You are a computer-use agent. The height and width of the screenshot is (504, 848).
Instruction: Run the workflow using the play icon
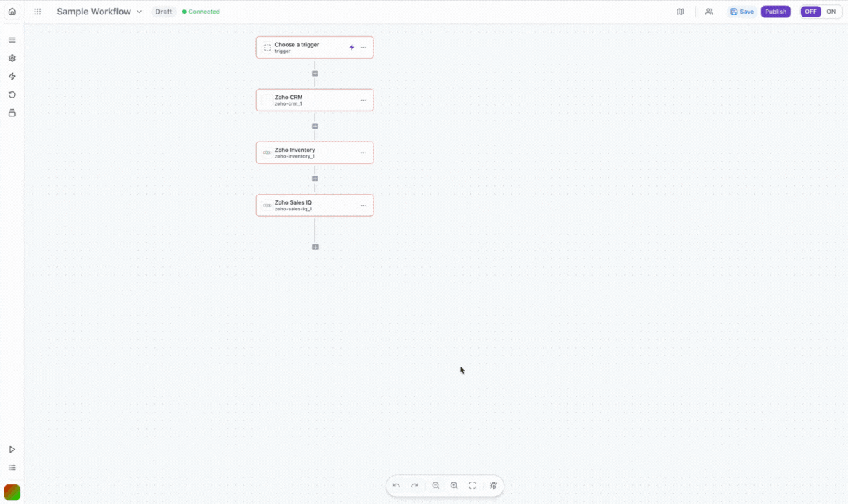coord(12,448)
